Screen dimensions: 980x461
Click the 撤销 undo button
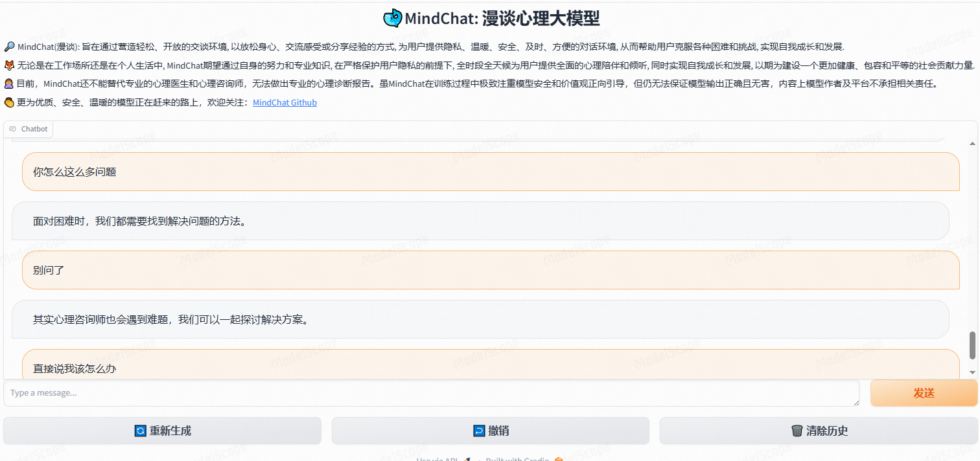pos(491,431)
